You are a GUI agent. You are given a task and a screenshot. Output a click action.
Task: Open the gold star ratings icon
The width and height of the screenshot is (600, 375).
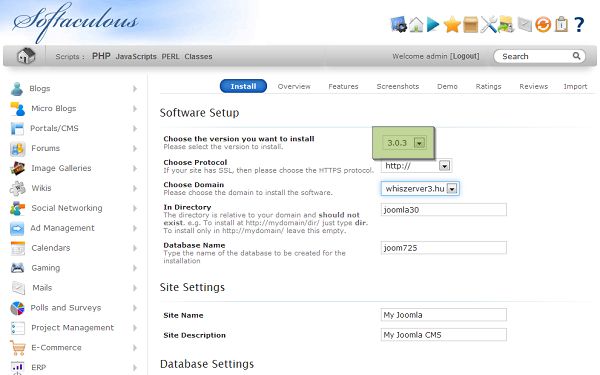[x=452, y=25]
